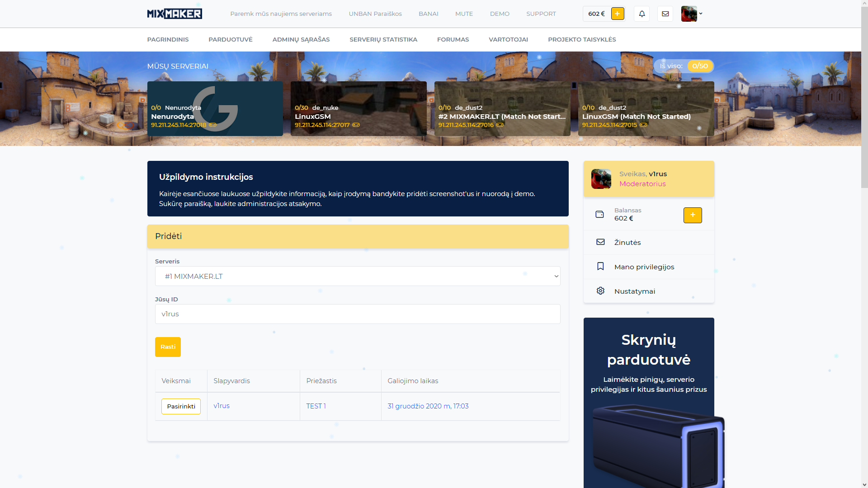Viewport: 868px width, 488px height.
Task: Click the v1rus link in table
Action: click(222, 406)
